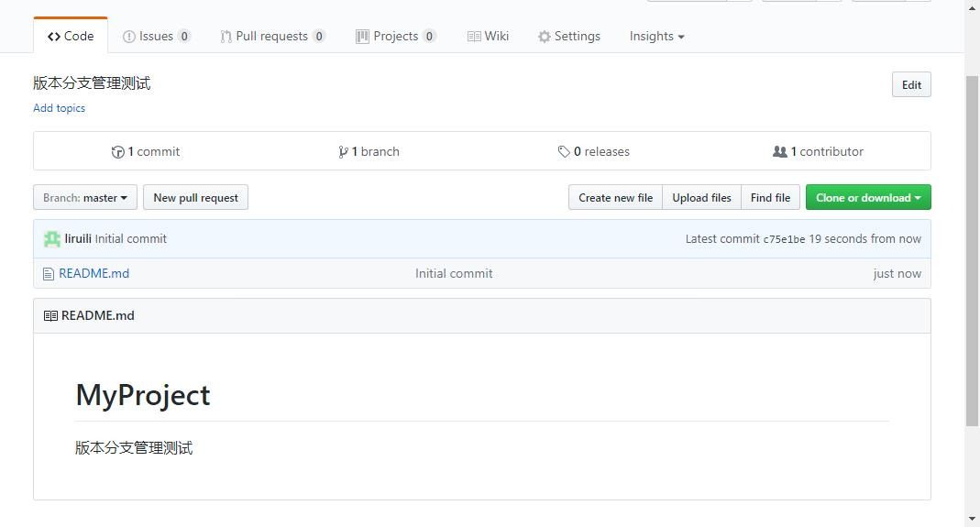980x527 pixels.
Task: Click the Chinese description under MyProject
Action: tap(134, 447)
